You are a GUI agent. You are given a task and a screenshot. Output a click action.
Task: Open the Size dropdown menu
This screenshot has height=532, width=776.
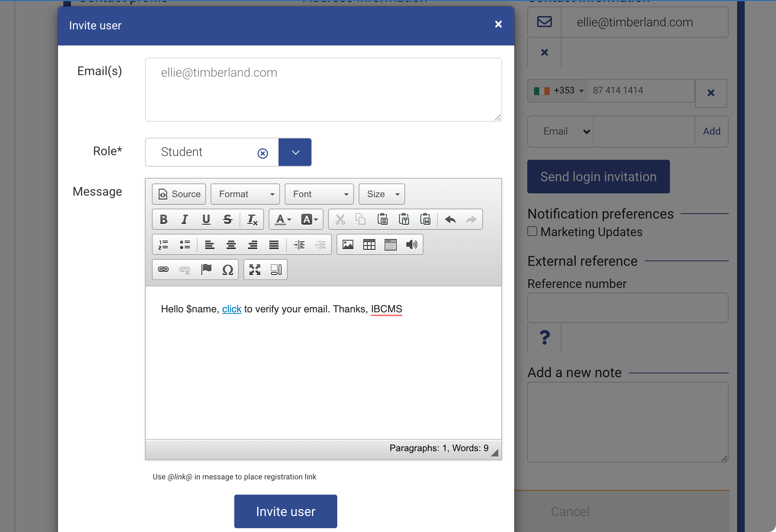point(382,194)
